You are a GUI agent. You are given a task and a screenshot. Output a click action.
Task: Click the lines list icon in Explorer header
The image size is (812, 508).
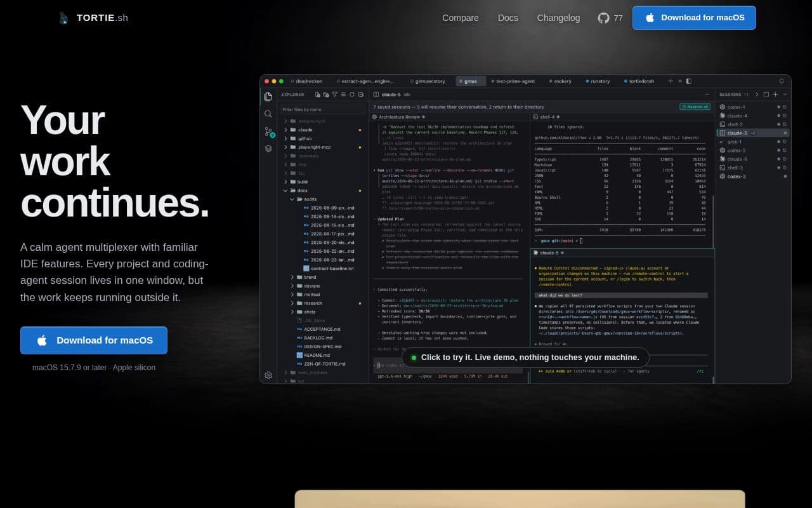tap(343, 95)
